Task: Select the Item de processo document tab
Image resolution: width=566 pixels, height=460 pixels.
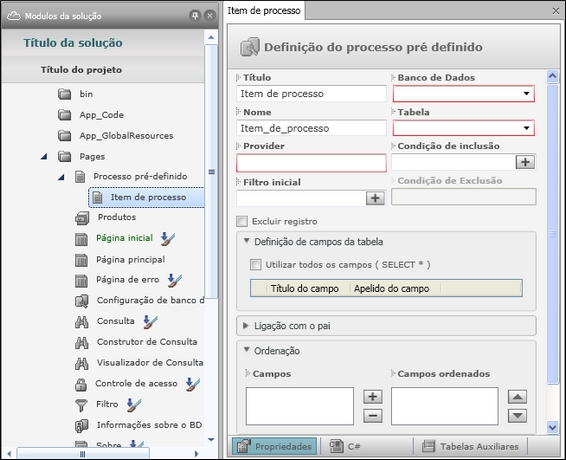Action: pos(264,11)
